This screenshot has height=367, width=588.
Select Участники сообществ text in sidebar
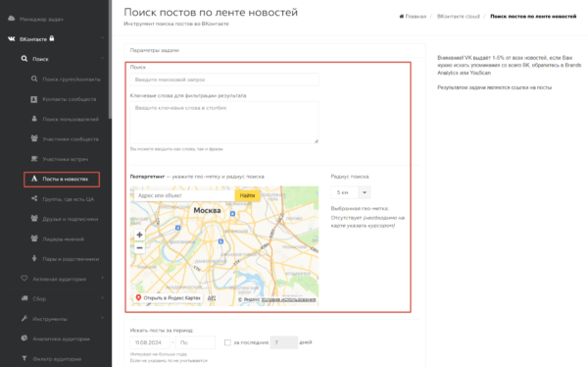71,139
